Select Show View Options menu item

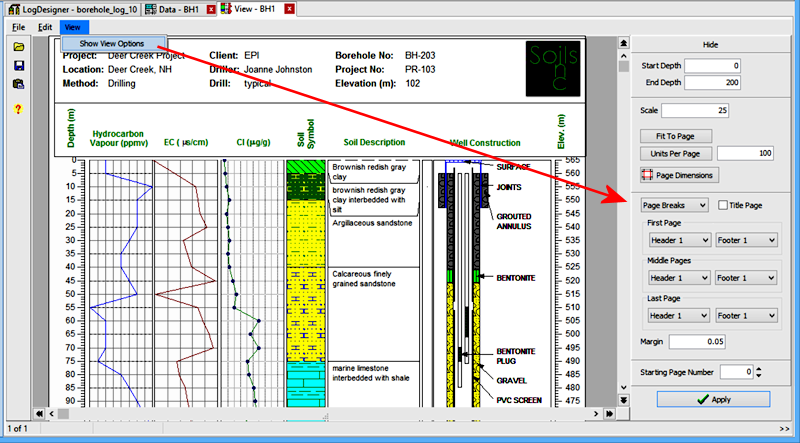111,44
